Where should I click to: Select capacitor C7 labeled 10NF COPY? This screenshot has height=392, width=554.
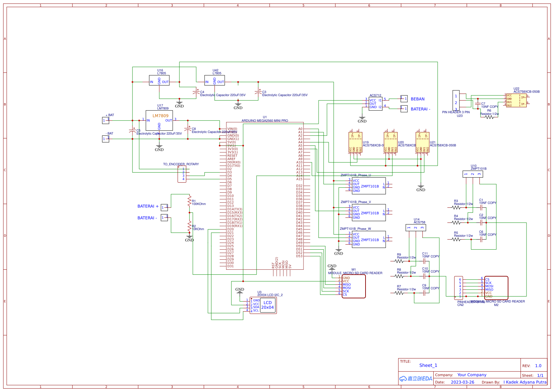pos(479,103)
